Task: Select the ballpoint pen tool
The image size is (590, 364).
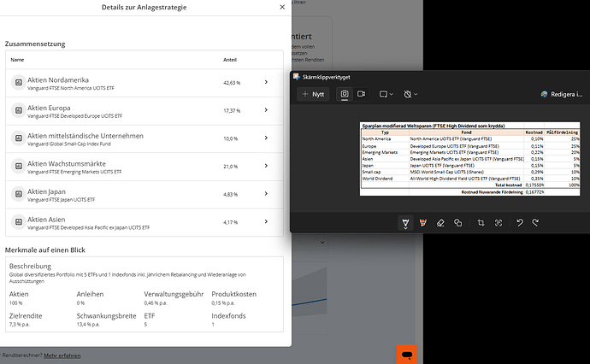Action: pos(407,222)
